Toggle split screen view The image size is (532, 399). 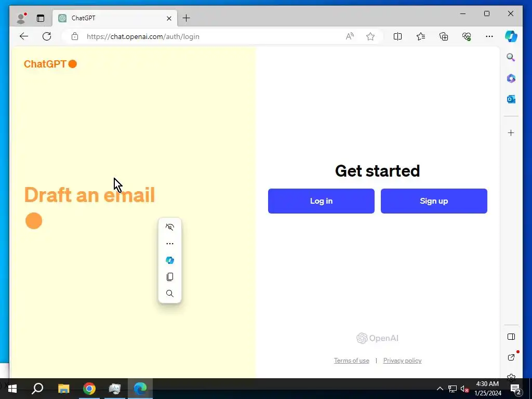(397, 36)
